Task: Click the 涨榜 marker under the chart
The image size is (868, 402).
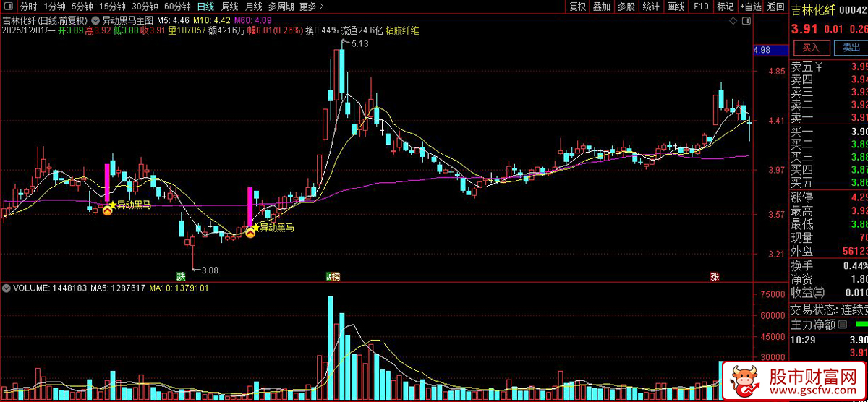Action: coord(333,276)
